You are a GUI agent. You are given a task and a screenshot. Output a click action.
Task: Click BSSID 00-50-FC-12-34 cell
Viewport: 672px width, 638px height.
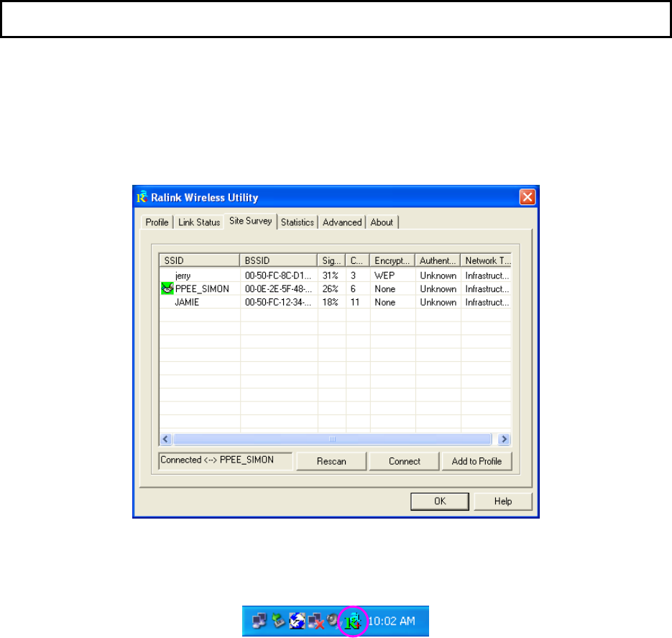278,302
